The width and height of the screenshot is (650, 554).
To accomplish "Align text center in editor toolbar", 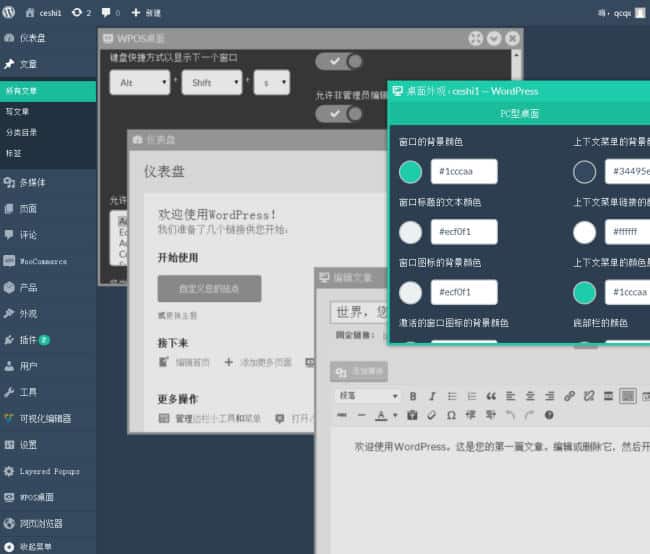I will (x=530, y=396).
